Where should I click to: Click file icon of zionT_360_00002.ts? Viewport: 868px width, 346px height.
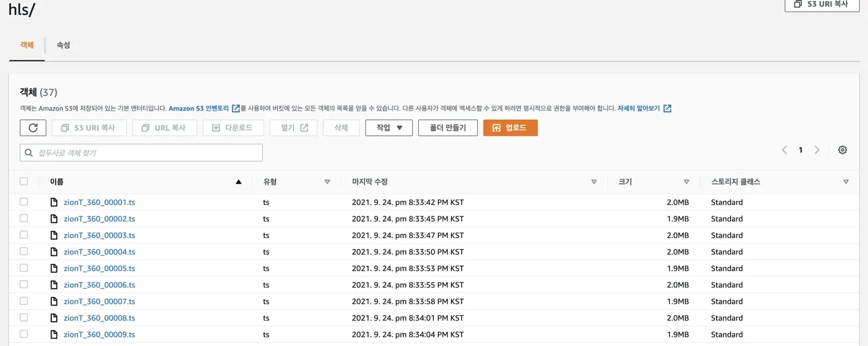(54, 219)
